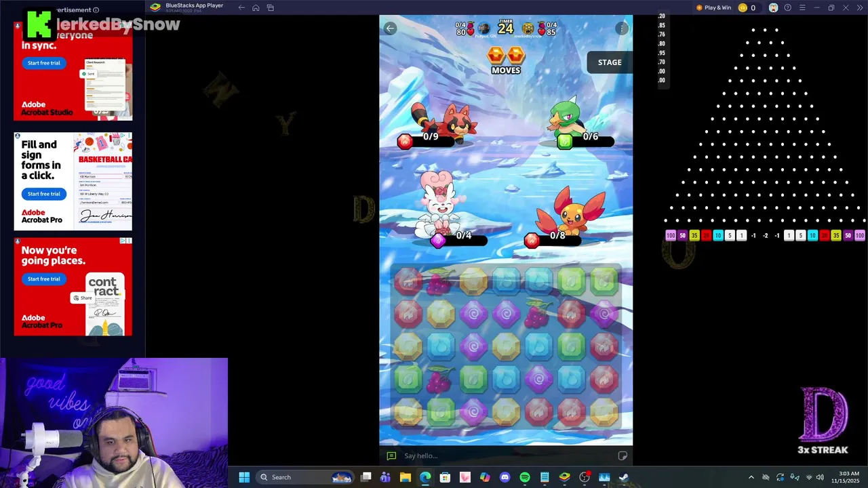The image size is (868, 488).
Task: Open the Windows Start menu
Action: 244,477
